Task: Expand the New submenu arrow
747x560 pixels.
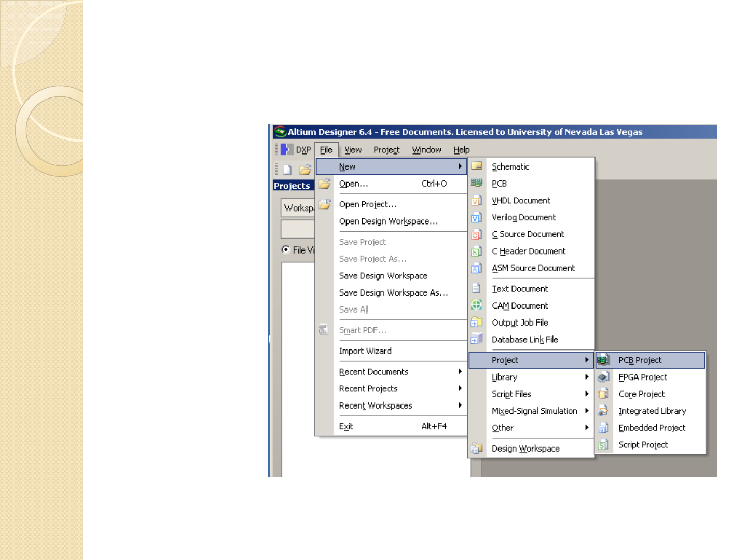Action: pos(460,166)
